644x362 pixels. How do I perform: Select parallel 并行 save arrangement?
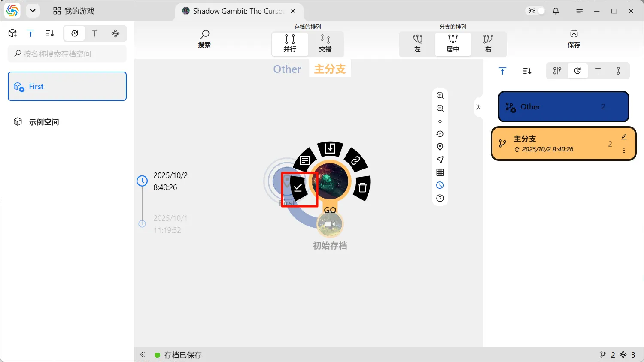pyautogui.click(x=290, y=43)
